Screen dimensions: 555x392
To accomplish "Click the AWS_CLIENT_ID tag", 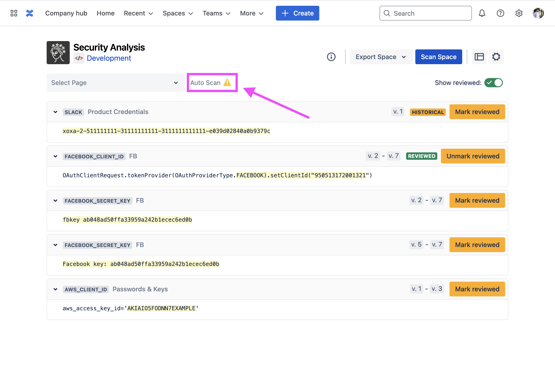I will click(86, 289).
